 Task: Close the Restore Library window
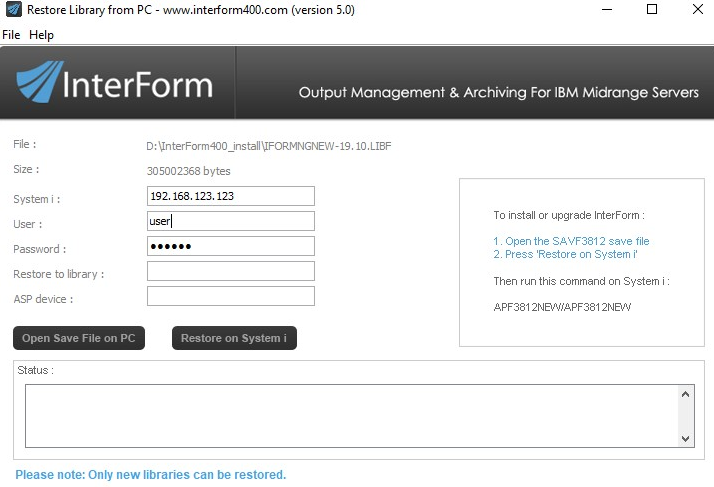point(698,10)
